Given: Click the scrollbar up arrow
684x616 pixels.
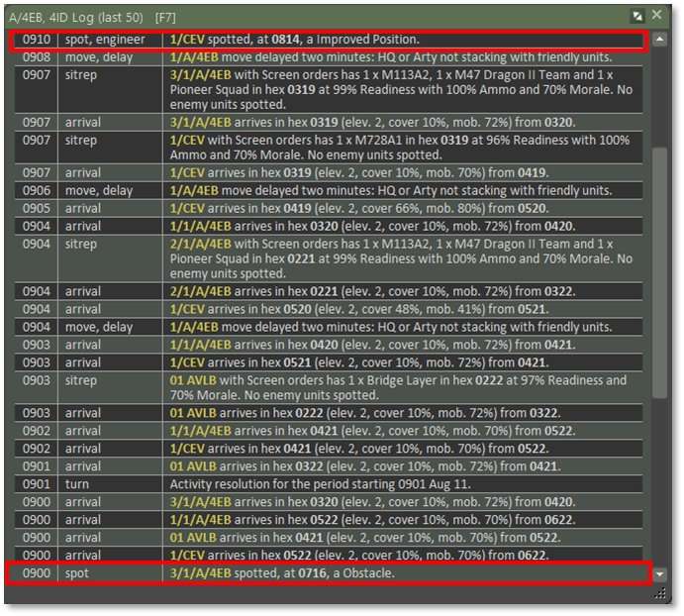Looking at the screenshot, I should [659, 40].
